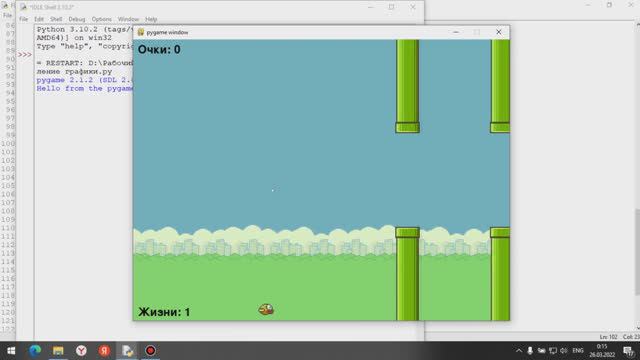Open the screen recorder taskbar icon
The height and width of the screenshot is (360, 640).
[150, 351]
